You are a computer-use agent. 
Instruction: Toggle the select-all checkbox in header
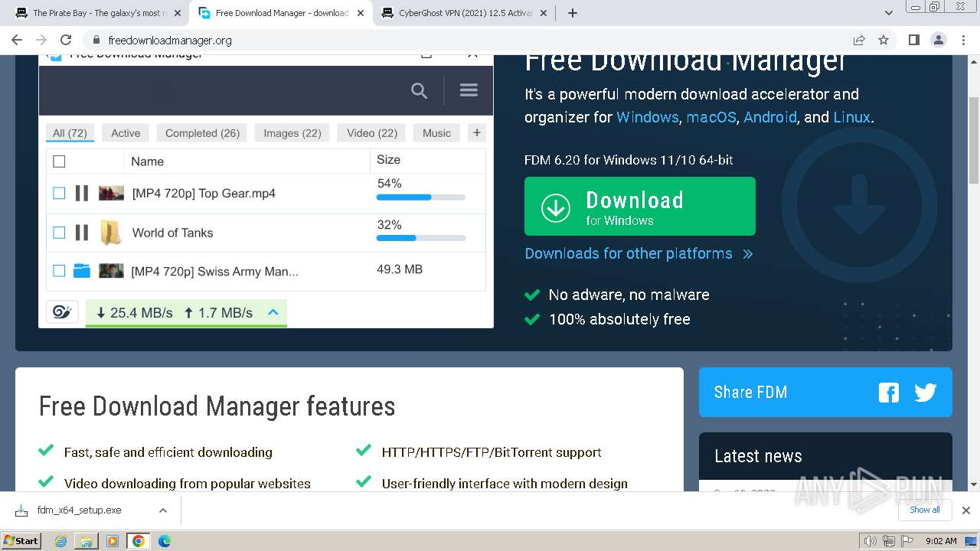click(59, 161)
